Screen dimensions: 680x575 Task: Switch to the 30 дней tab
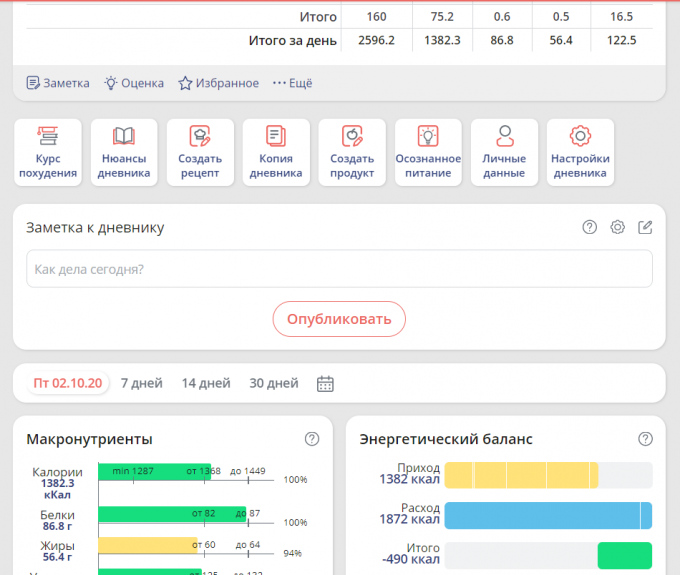coord(274,383)
